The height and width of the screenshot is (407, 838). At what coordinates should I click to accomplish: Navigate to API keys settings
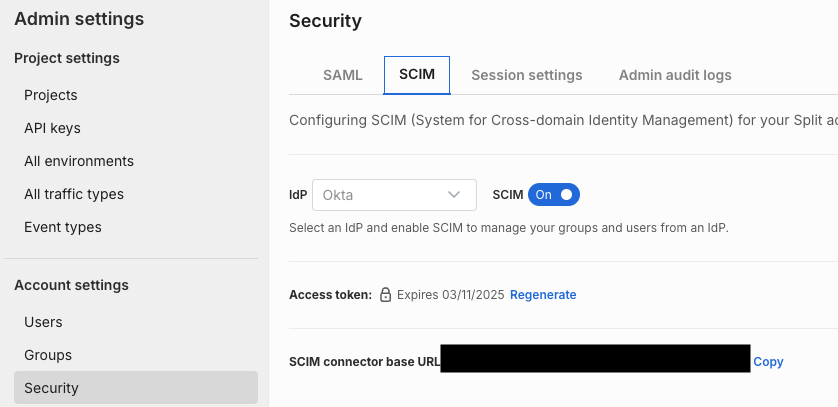[x=52, y=128]
